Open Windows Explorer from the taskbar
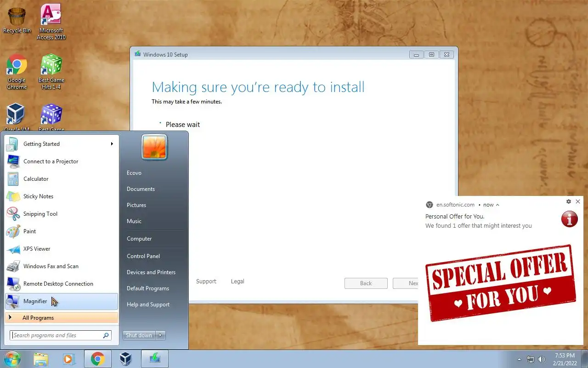Viewport: 588px width, 368px height. click(x=41, y=359)
